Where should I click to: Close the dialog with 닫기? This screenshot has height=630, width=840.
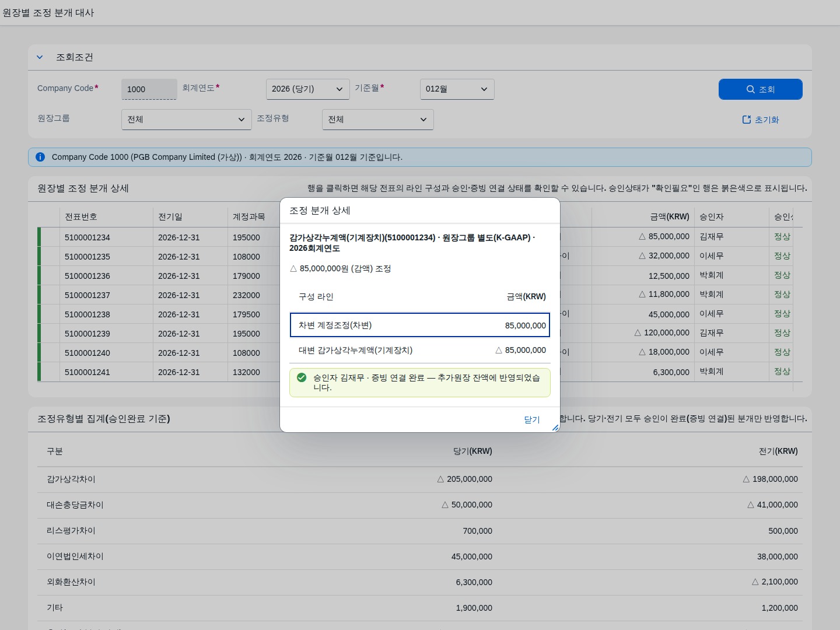pos(532,419)
